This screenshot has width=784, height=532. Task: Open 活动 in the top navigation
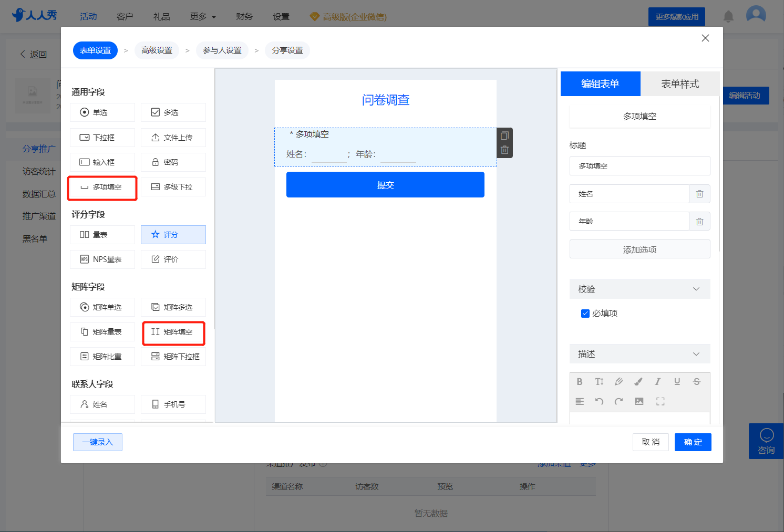pyautogui.click(x=88, y=17)
